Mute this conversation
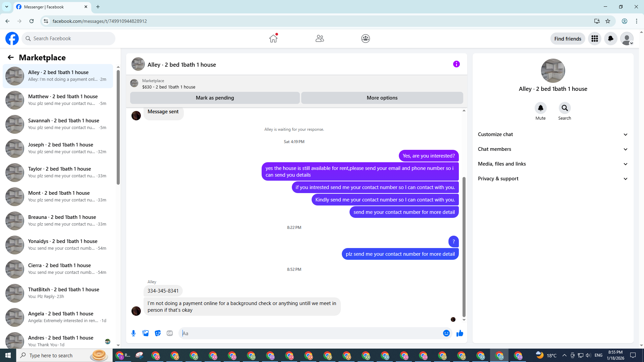The image size is (644, 362). pos(540,108)
